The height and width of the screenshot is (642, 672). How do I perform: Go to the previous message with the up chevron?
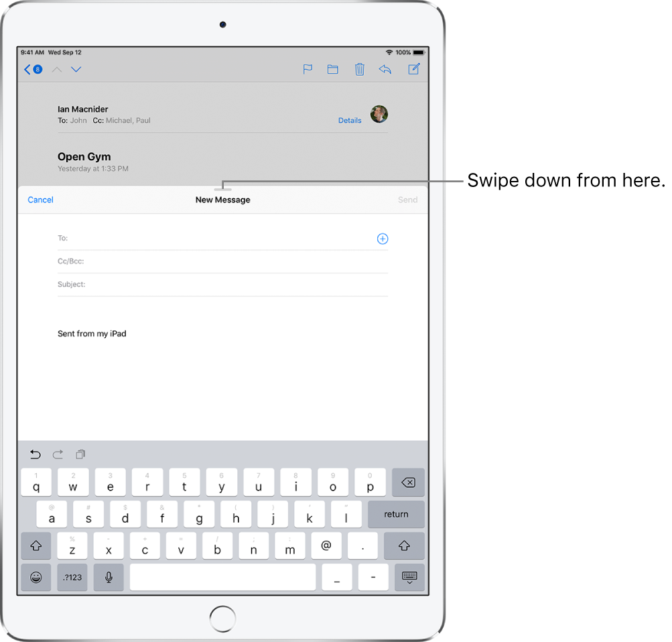click(x=56, y=69)
